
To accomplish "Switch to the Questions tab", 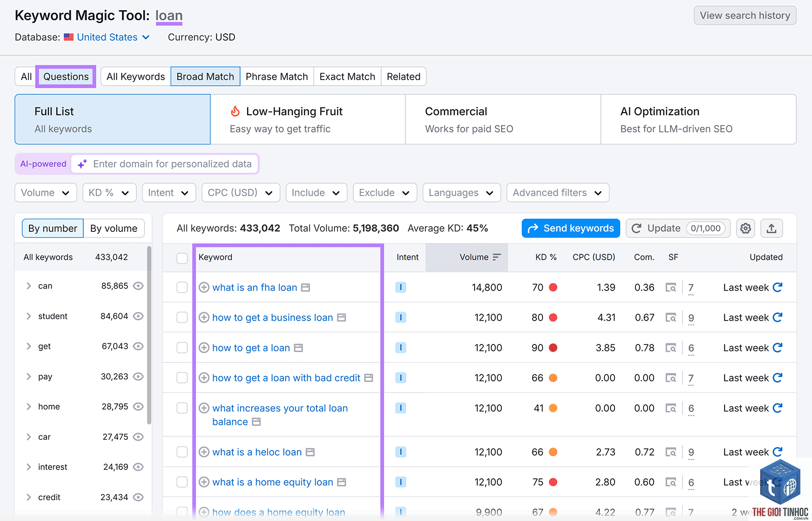I will tap(66, 77).
